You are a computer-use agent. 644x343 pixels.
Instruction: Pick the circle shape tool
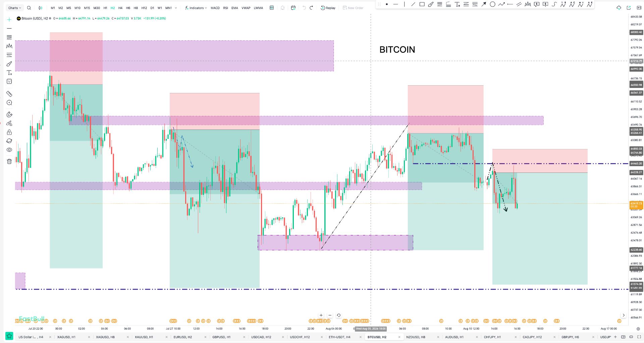point(492,4)
